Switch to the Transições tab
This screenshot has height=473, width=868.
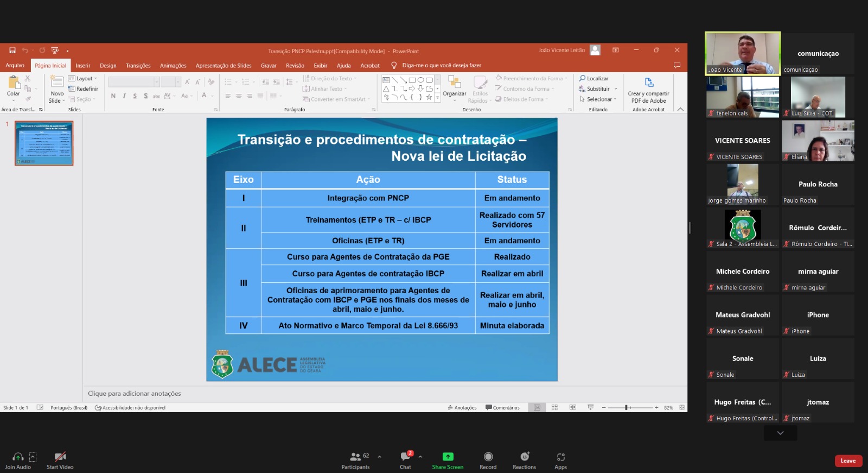(138, 66)
